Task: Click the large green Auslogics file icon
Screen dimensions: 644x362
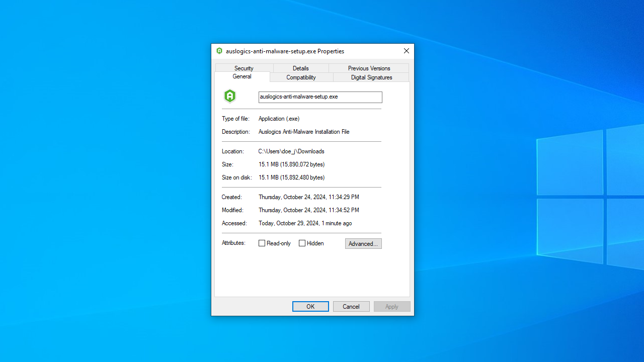Action: click(x=230, y=96)
